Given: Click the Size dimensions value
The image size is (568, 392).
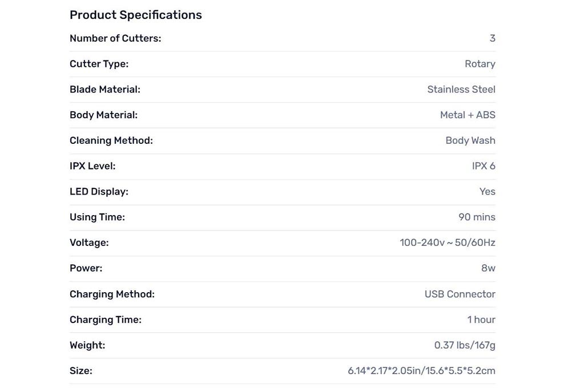Looking at the screenshot, I should 421,371.
